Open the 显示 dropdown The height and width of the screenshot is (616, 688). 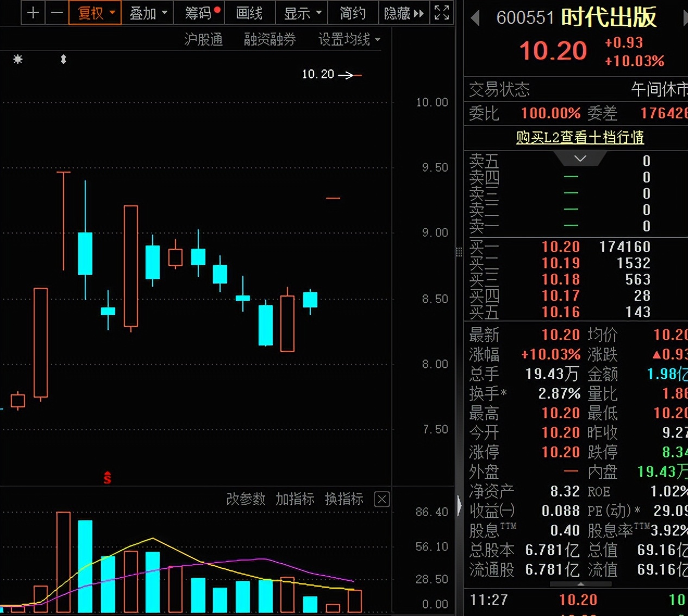tap(302, 13)
